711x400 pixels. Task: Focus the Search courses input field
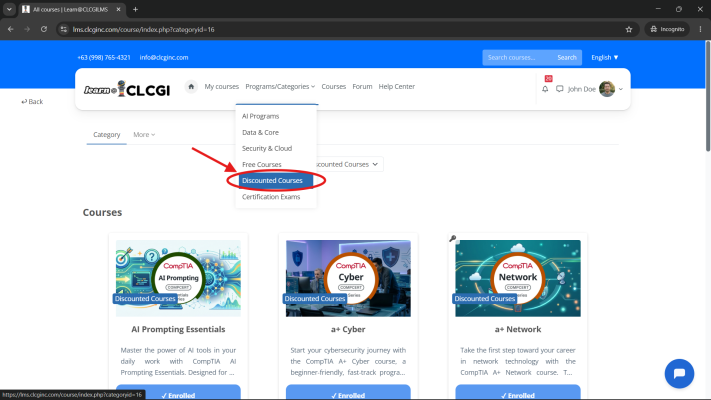pos(517,58)
